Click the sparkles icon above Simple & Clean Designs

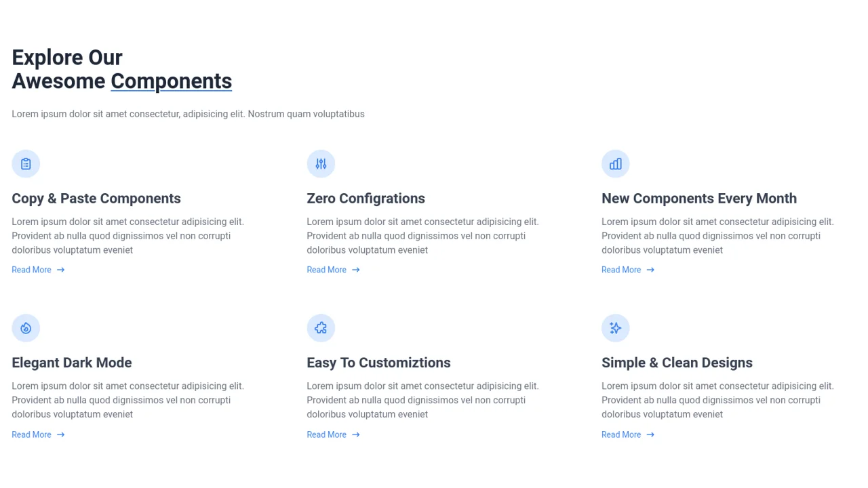click(x=616, y=328)
